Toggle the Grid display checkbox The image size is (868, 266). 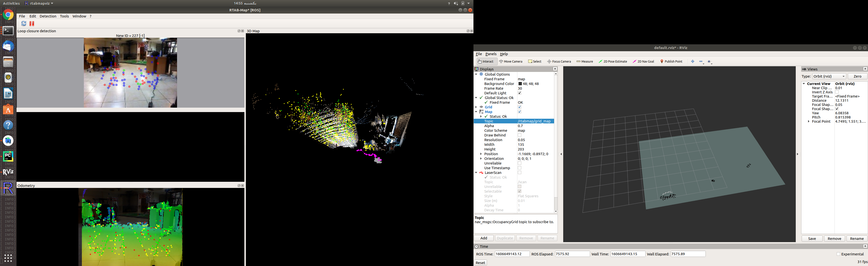[x=520, y=107]
